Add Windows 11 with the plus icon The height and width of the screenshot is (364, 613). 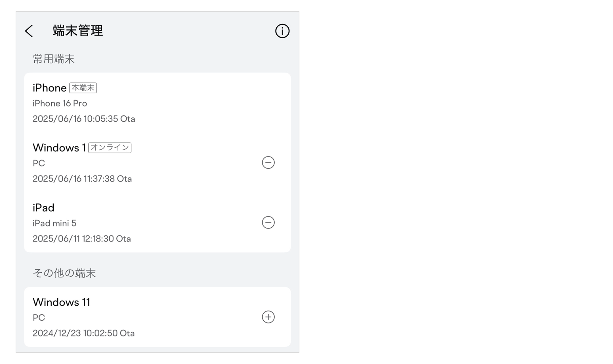point(268,317)
